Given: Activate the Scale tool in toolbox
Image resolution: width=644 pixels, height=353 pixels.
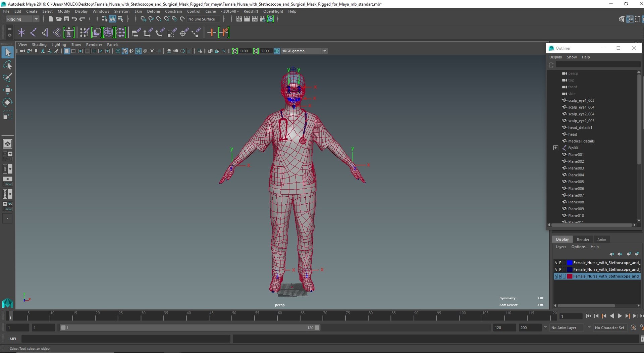Looking at the screenshot, I should point(7,115).
